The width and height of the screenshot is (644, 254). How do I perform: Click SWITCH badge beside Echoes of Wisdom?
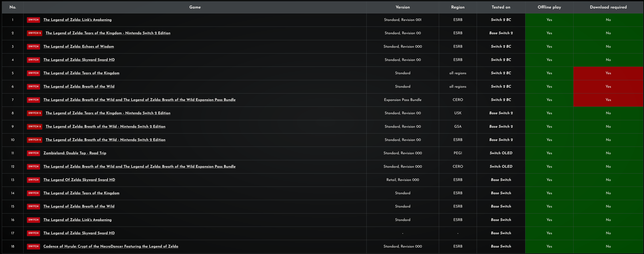[x=33, y=46]
